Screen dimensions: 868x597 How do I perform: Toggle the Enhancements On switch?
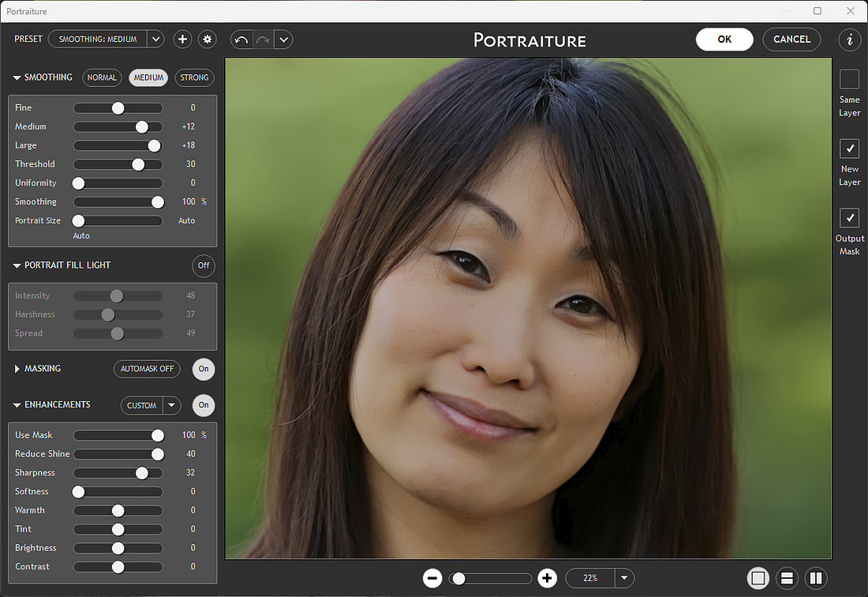click(x=204, y=405)
